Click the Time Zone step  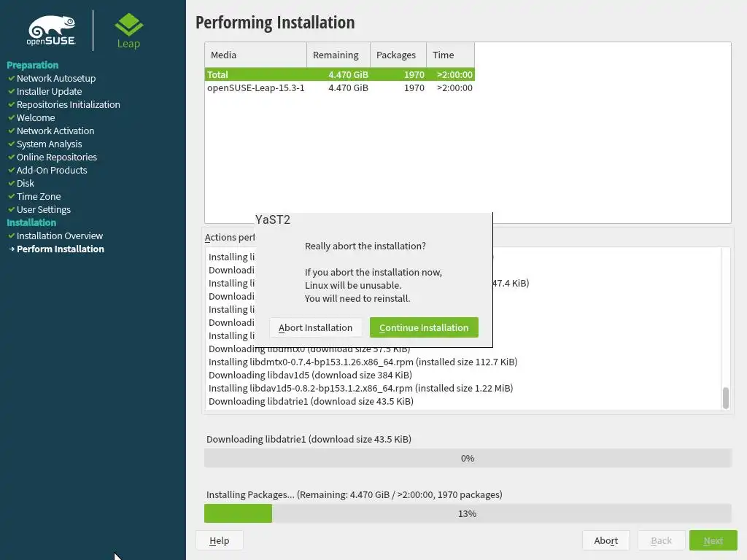[x=39, y=196]
